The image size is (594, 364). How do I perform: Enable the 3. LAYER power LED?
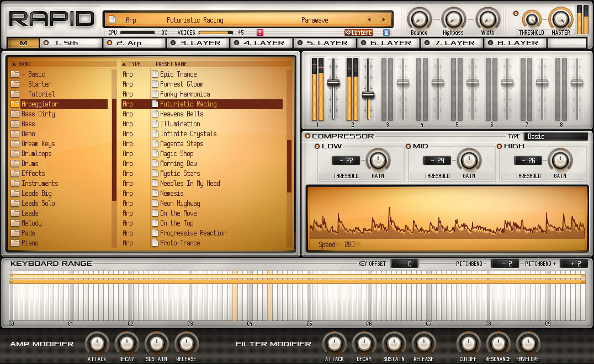[173, 43]
